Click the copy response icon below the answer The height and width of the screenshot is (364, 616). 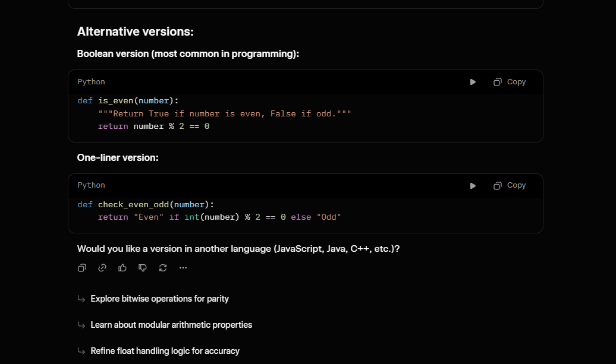(81, 268)
